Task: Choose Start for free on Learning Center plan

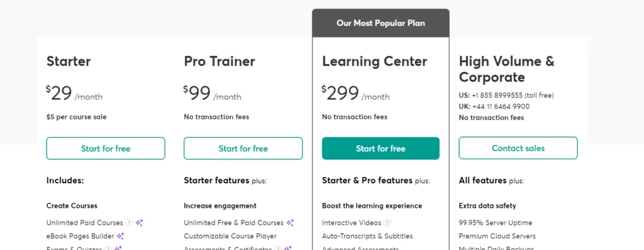Action: pos(380,149)
